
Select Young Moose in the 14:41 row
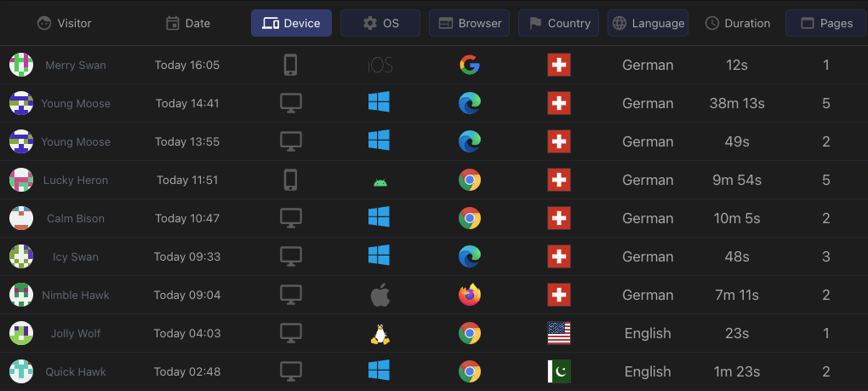[x=76, y=104]
